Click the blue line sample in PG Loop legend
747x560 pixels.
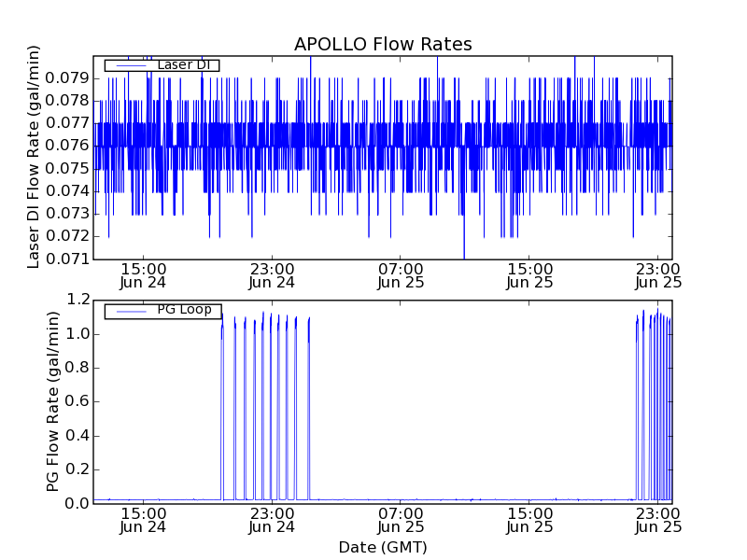pyautogui.click(x=131, y=311)
